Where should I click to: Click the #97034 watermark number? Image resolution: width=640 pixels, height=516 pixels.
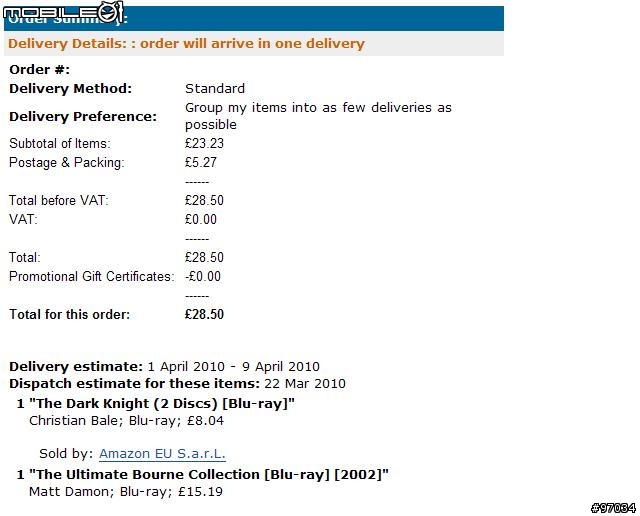pyautogui.click(x=612, y=508)
